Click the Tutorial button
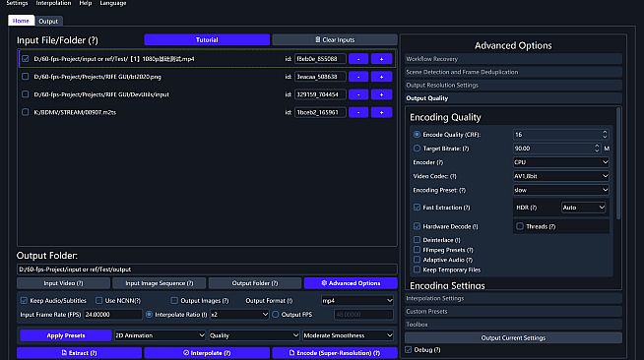 pyautogui.click(x=207, y=39)
